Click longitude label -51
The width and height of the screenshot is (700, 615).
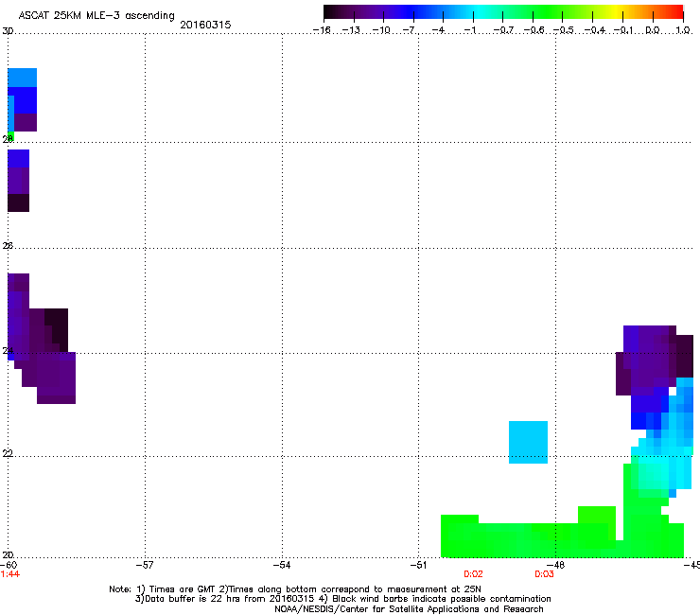pos(418,565)
